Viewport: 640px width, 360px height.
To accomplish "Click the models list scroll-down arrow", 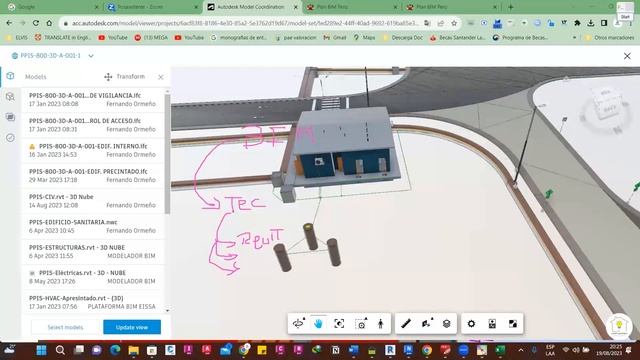I will pyautogui.click(x=167, y=311).
